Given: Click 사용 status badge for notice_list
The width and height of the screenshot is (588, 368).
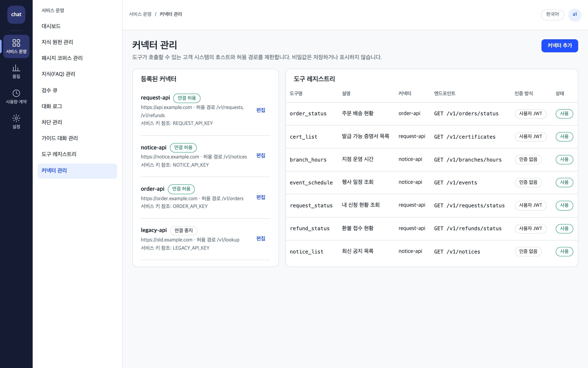Looking at the screenshot, I should click(565, 251).
